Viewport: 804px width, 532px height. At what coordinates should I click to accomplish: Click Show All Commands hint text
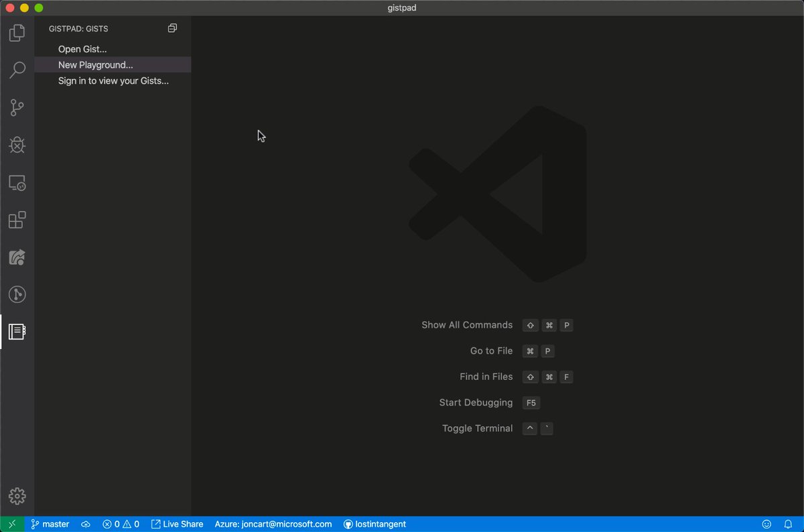(467, 325)
